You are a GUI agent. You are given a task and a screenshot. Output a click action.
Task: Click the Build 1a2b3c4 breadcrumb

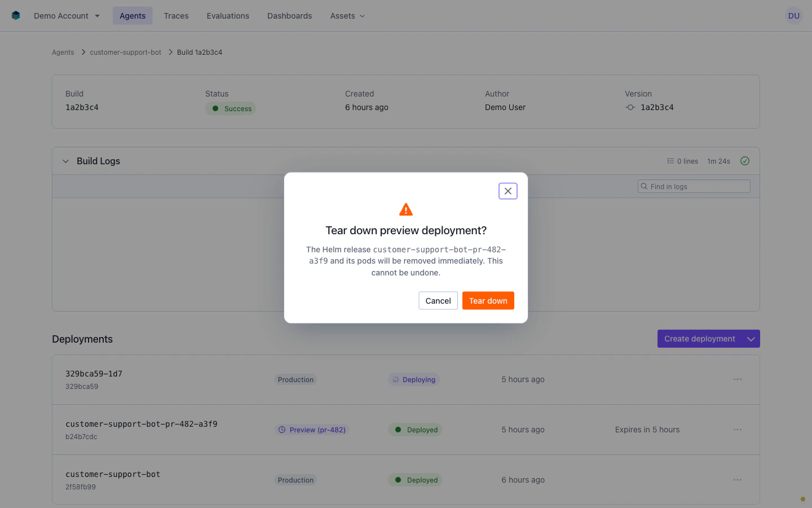pos(200,52)
